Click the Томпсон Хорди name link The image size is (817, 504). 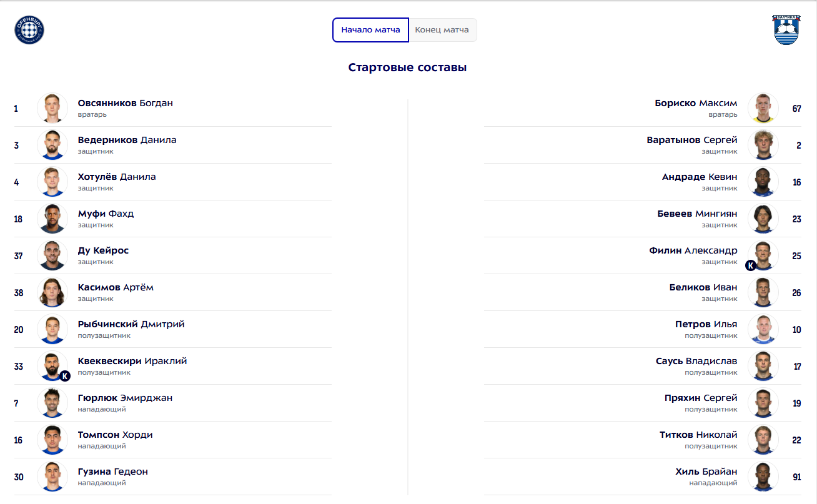(115, 435)
